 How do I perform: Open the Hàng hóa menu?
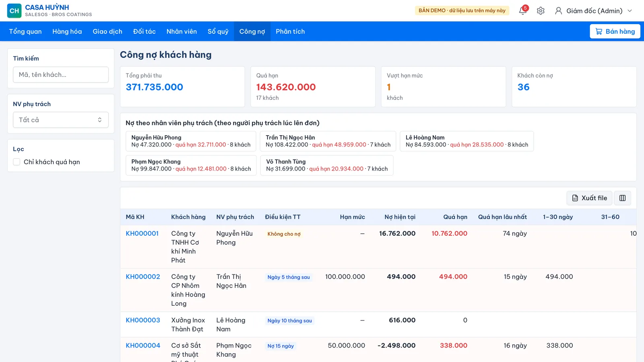pyautogui.click(x=67, y=31)
